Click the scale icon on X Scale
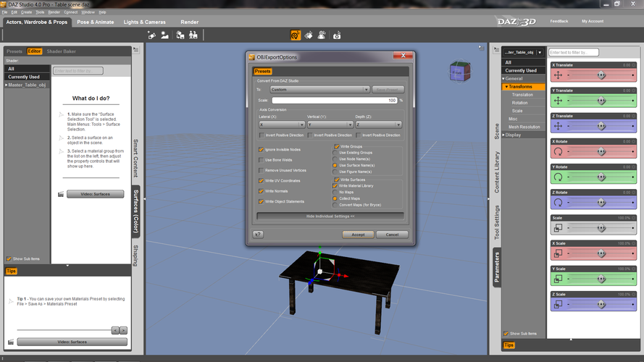The width and height of the screenshot is (644, 362). 558,253
